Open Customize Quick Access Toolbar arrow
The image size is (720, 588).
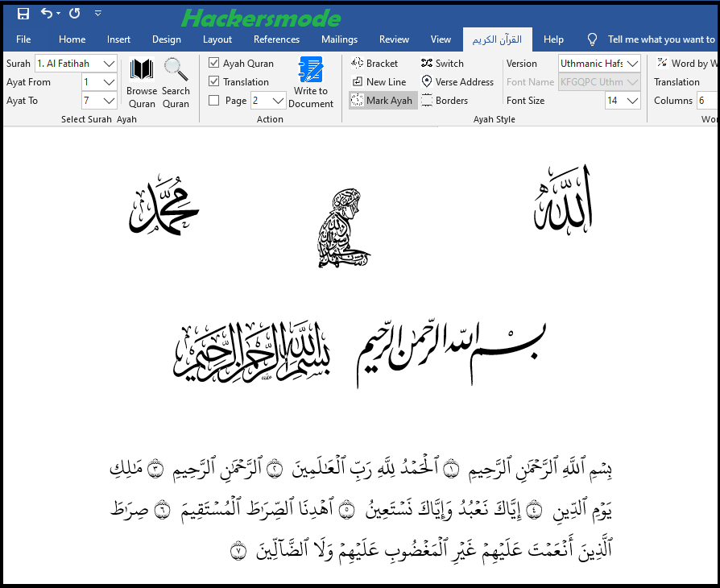97,14
